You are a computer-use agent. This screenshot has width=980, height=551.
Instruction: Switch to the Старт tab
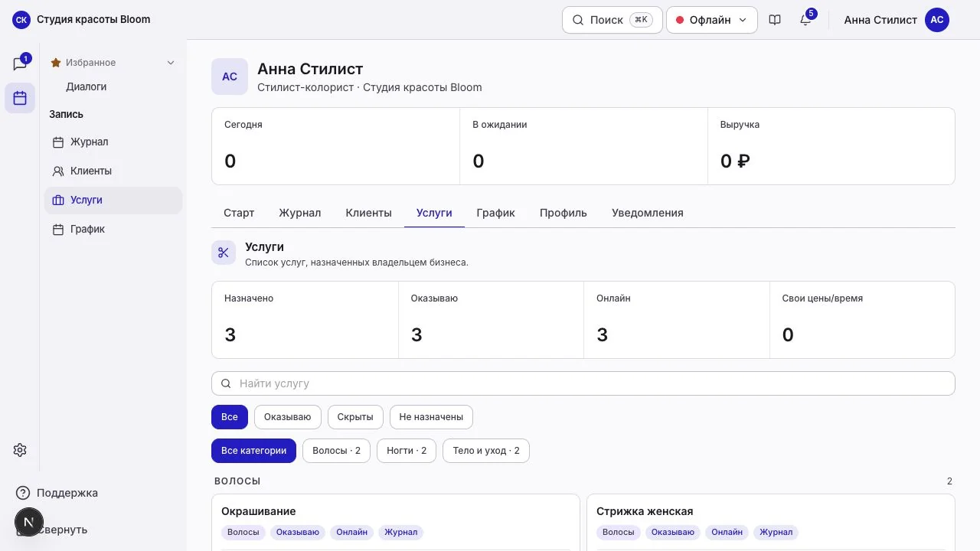click(239, 213)
